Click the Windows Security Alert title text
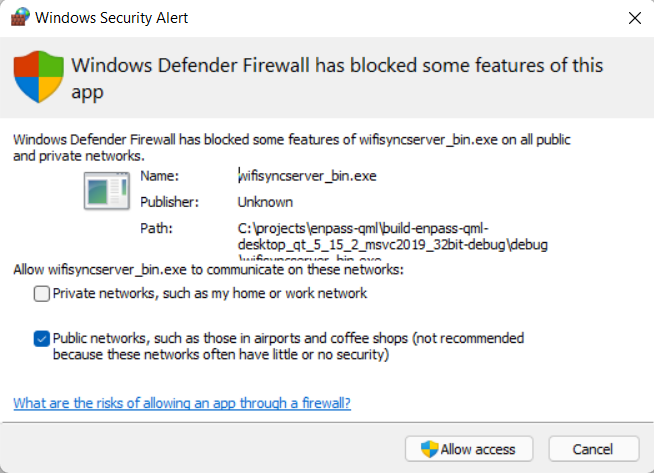 coord(111,18)
